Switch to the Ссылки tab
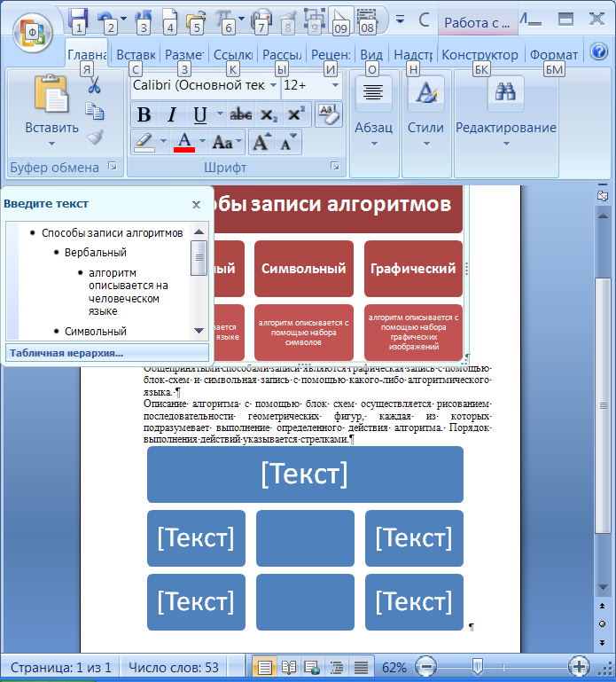The height and width of the screenshot is (682, 616). pos(233,55)
